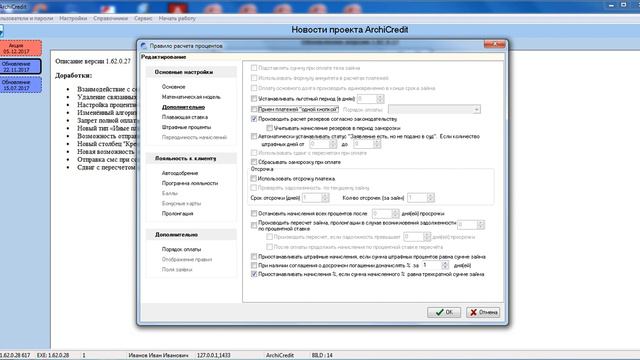Click the льготный период days stepper arrows
This screenshot has width=640, height=360.
[x=380, y=99]
